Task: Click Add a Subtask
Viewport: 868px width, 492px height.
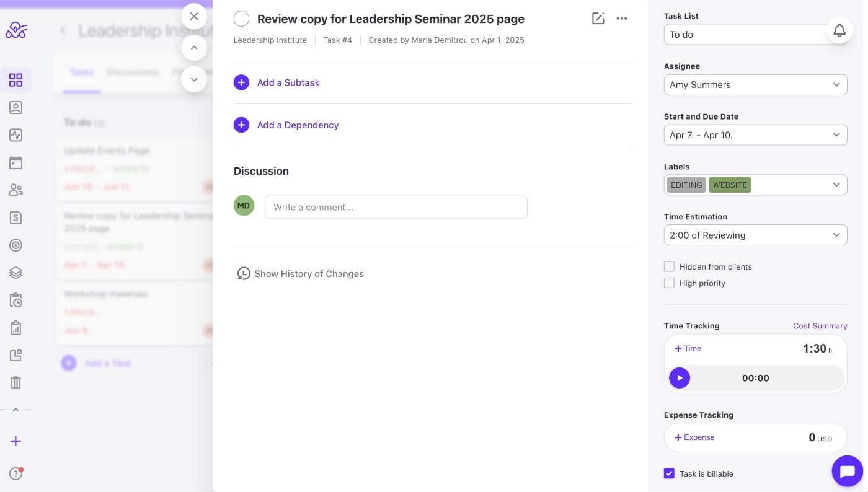Action: [288, 82]
